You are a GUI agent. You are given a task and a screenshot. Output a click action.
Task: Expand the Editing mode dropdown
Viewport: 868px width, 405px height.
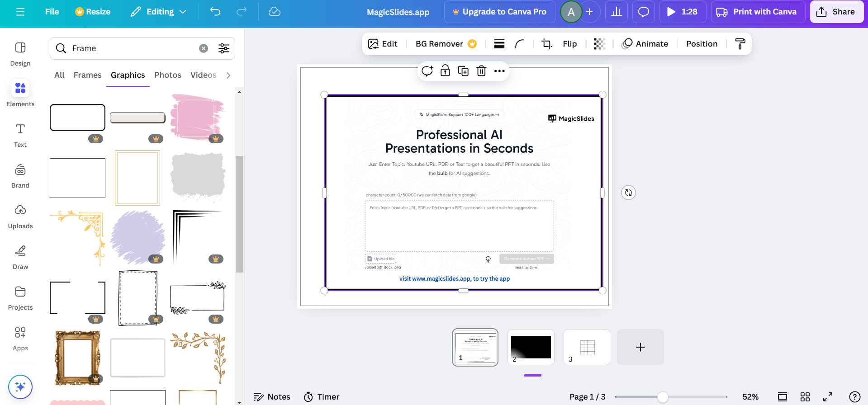158,12
